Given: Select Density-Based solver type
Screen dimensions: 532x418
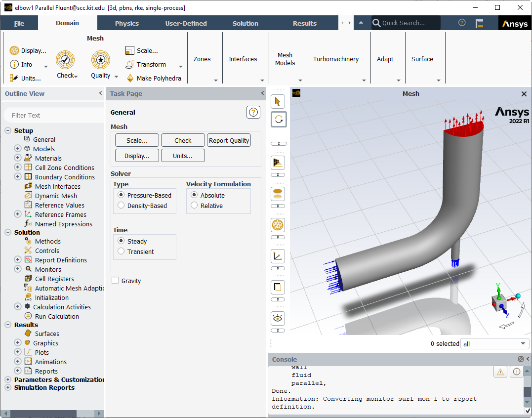Looking at the screenshot, I should click(x=121, y=205).
